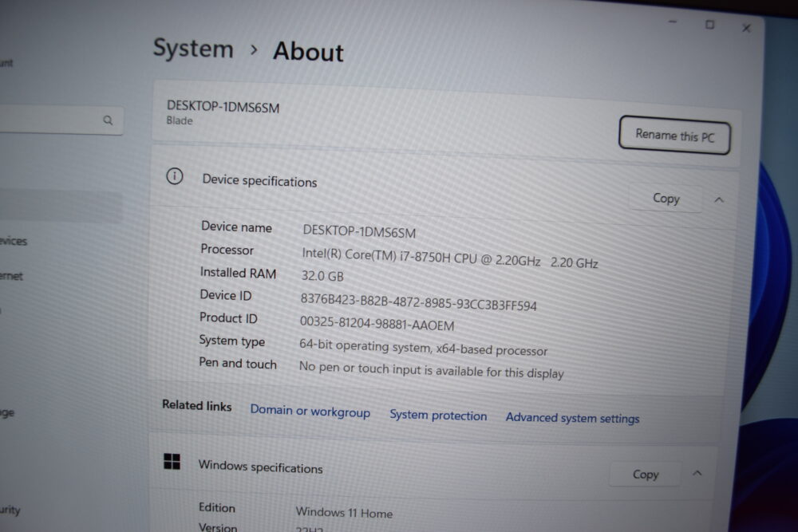798x532 pixels.
Task: Click the Device name value DESKTOP-1DMS6SM
Action: click(359, 231)
